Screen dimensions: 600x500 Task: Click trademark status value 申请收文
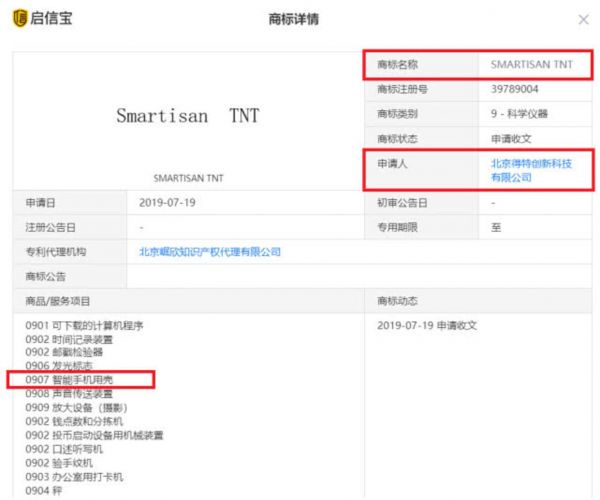point(511,138)
